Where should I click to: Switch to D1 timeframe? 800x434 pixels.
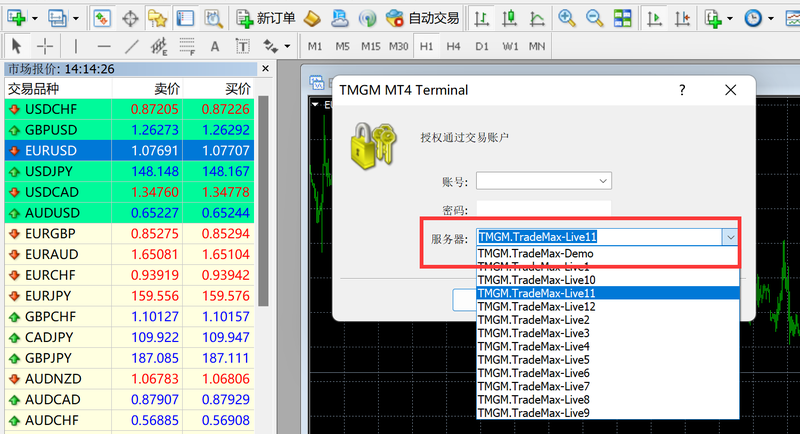482,46
